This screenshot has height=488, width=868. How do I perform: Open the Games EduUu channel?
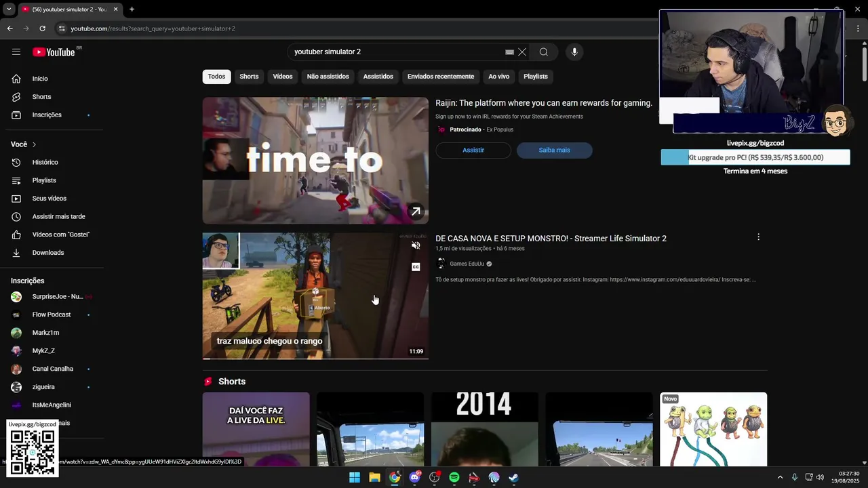[x=467, y=264]
